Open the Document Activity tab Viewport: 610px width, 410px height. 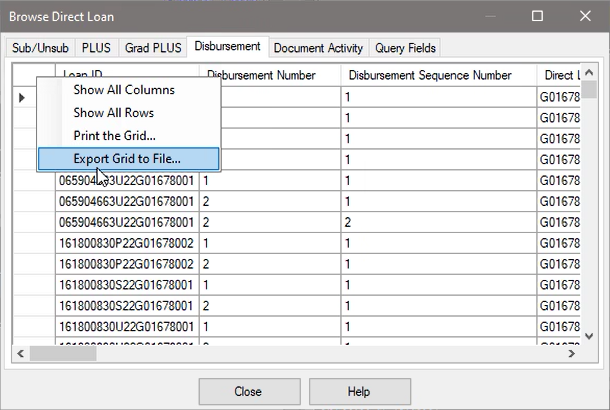319,47
